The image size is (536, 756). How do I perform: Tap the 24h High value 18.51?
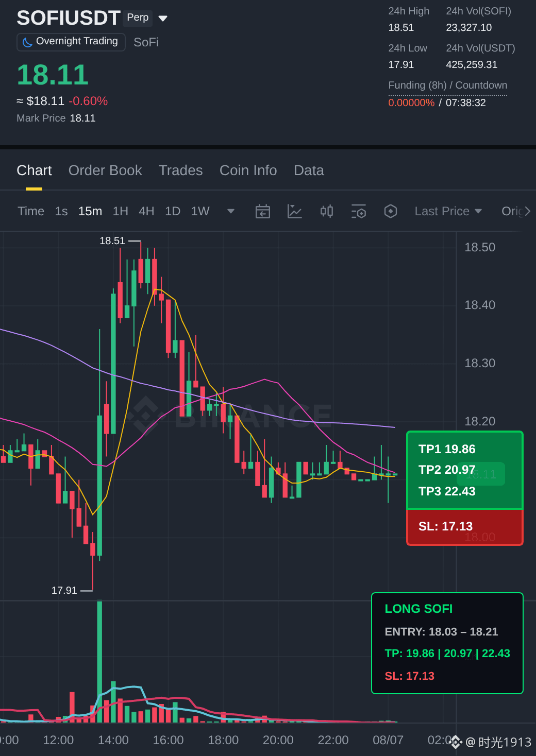click(x=401, y=28)
